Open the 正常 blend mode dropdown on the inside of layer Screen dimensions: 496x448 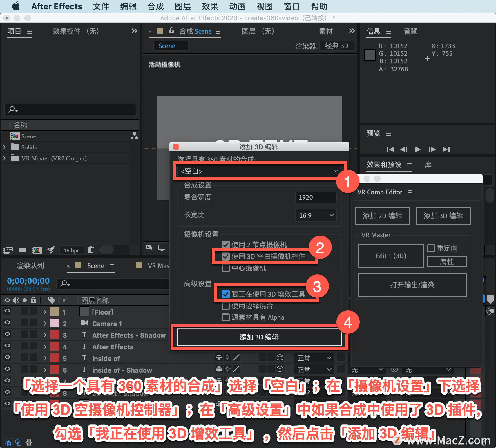click(314, 358)
